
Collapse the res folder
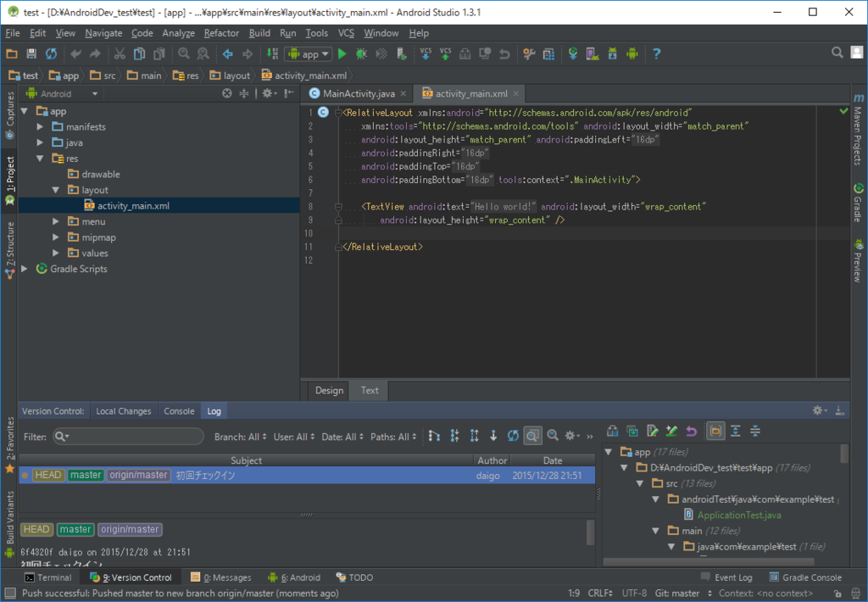click(x=40, y=159)
